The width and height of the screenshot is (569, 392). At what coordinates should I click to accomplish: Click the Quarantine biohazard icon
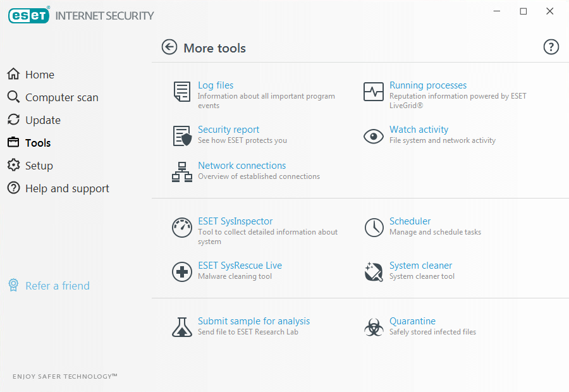(x=374, y=327)
